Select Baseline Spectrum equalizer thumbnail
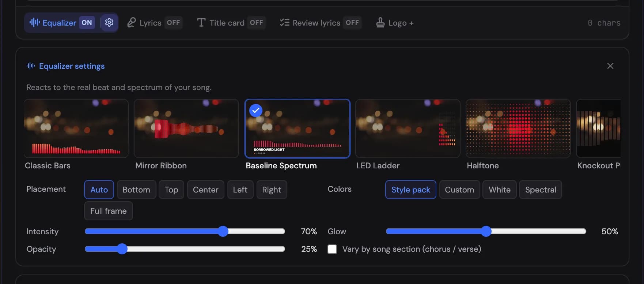644x284 pixels. coord(297,128)
